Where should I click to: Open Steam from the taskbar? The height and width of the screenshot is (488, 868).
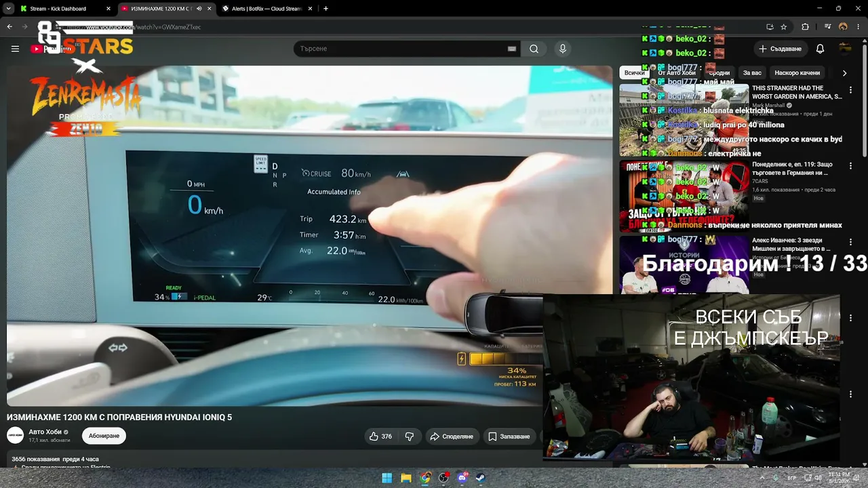(x=480, y=478)
